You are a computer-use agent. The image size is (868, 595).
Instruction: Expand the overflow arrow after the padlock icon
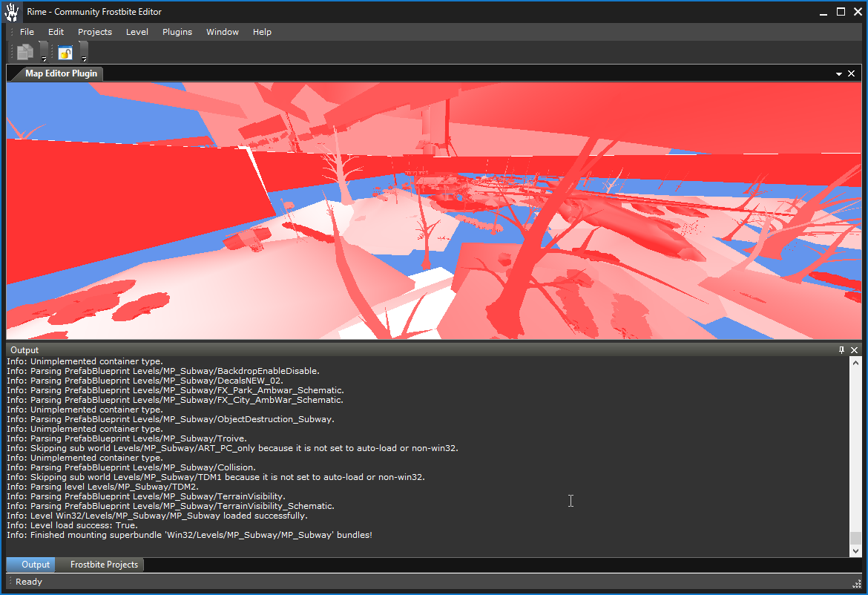coord(84,53)
